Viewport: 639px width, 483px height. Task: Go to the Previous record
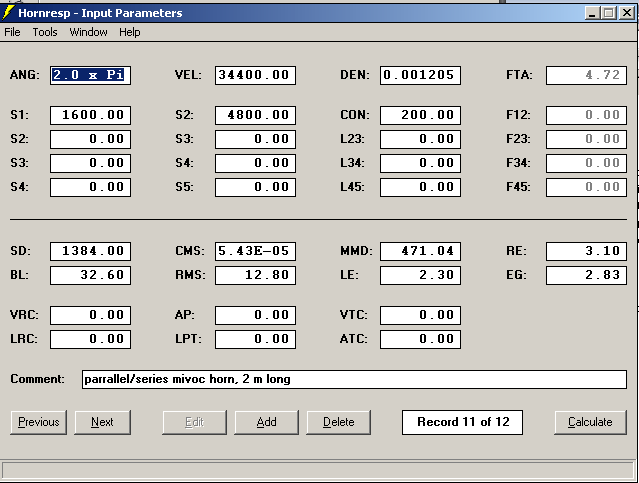[x=39, y=422]
